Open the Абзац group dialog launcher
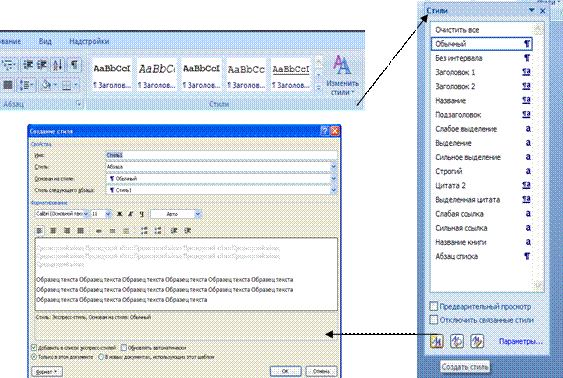Screen dimensions: 563x378 point(79,104)
